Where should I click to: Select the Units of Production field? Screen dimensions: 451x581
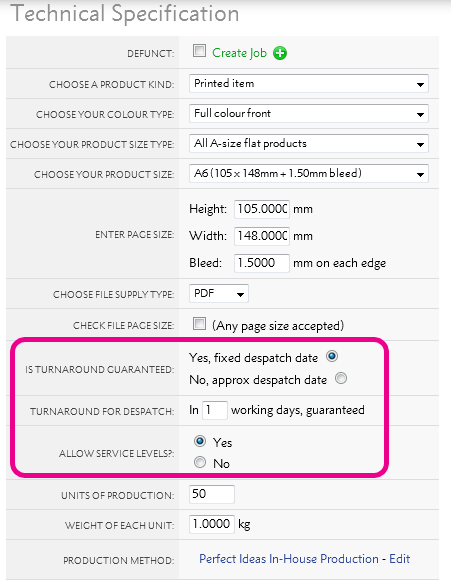(x=212, y=494)
